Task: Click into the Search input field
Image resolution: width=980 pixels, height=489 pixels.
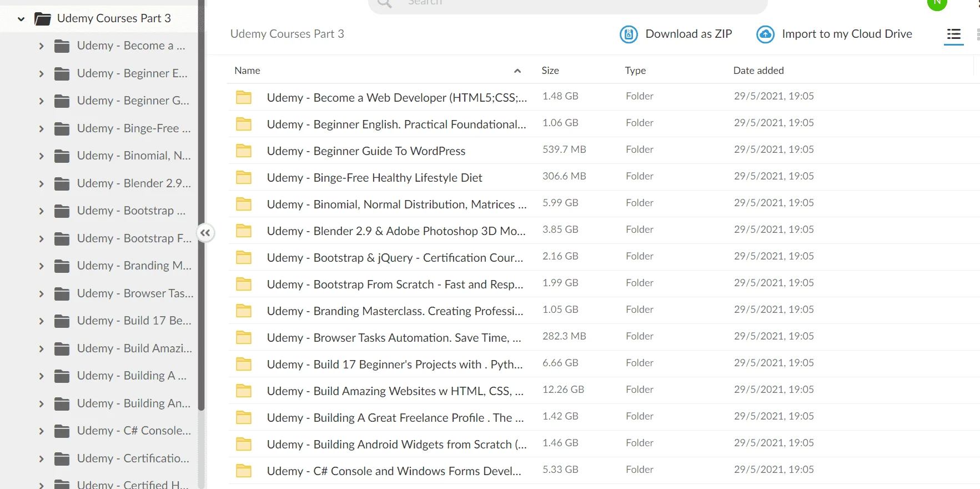Action: [x=568, y=4]
